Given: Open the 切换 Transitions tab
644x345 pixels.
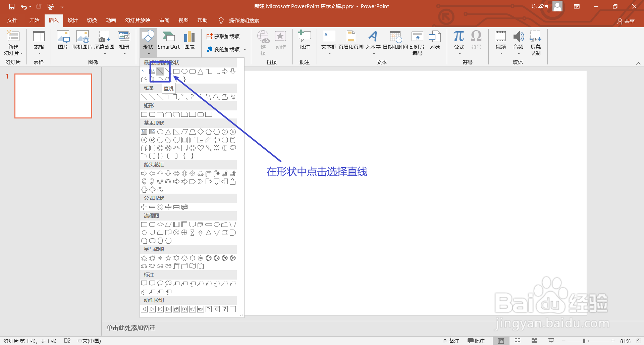Looking at the screenshot, I should point(92,20).
